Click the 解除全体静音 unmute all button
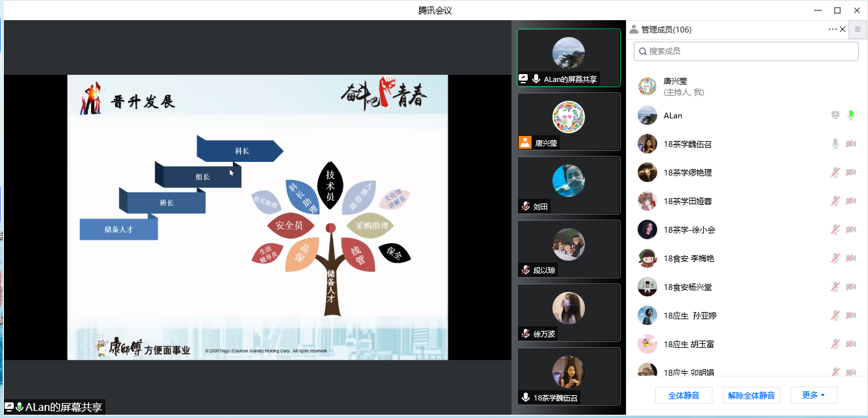 click(751, 395)
